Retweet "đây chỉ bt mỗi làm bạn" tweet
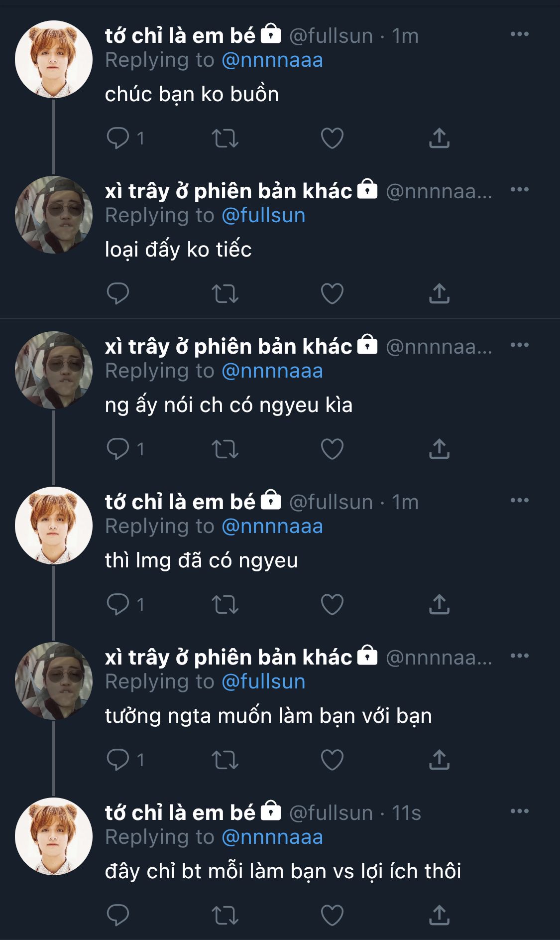 [225, 915]
